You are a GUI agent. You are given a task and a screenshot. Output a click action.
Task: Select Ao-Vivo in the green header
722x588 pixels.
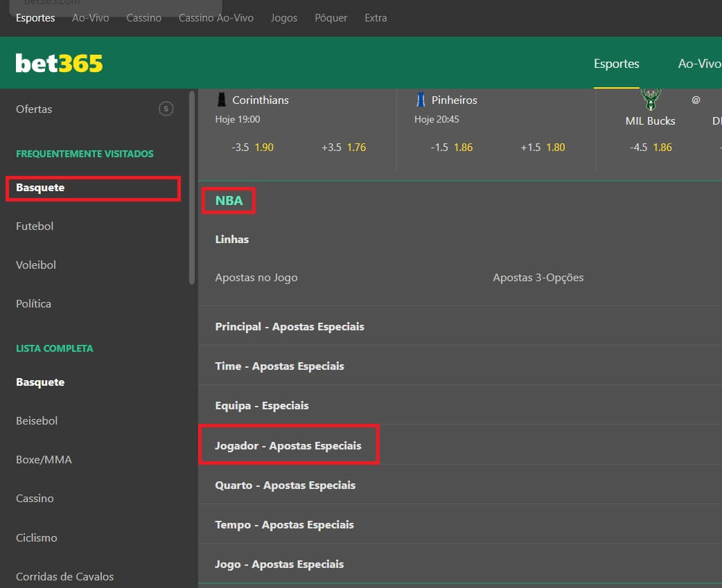pyautogui.click(x=699, y=64)
